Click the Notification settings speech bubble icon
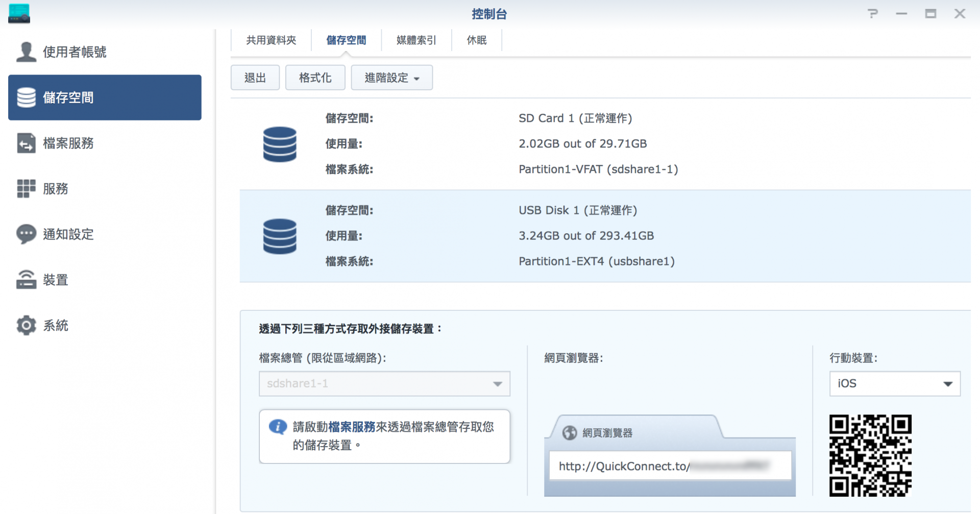Viewport: 980px width, 514px height. [26, 234]
